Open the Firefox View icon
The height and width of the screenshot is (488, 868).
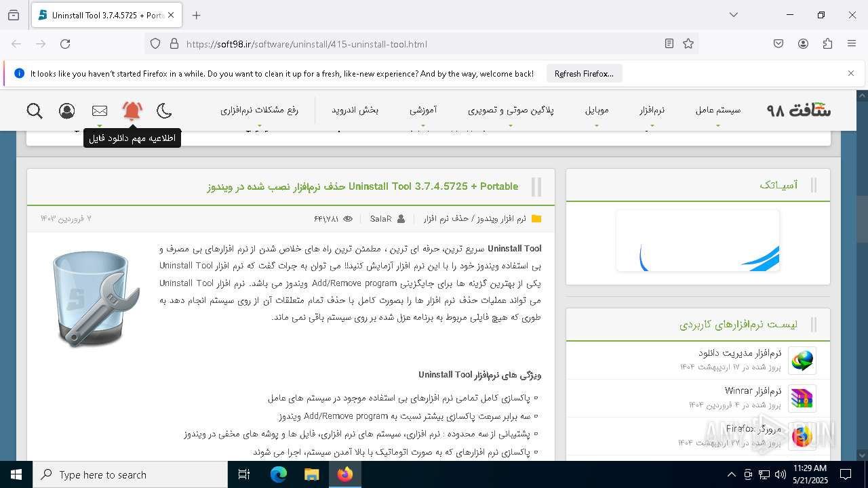point(14,15)
